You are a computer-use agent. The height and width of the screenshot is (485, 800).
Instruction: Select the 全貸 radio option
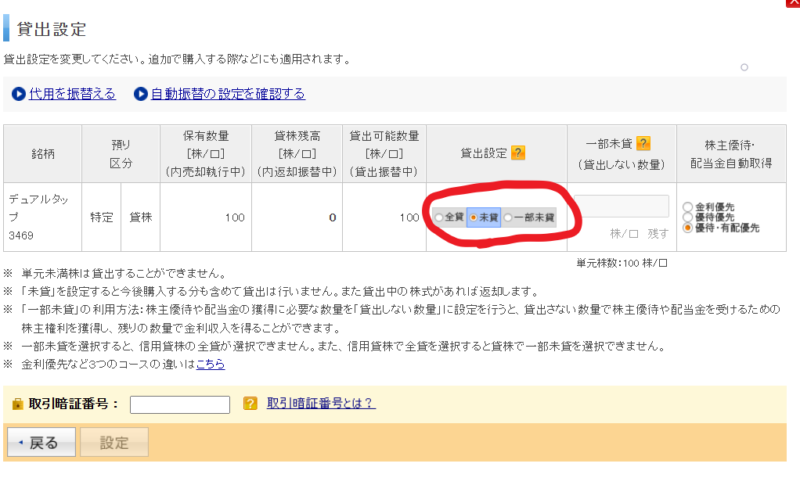[439, 217]
